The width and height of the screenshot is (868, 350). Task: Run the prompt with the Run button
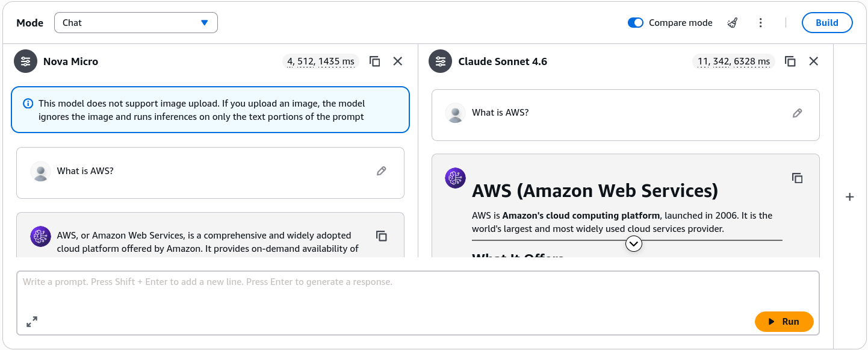784,322
